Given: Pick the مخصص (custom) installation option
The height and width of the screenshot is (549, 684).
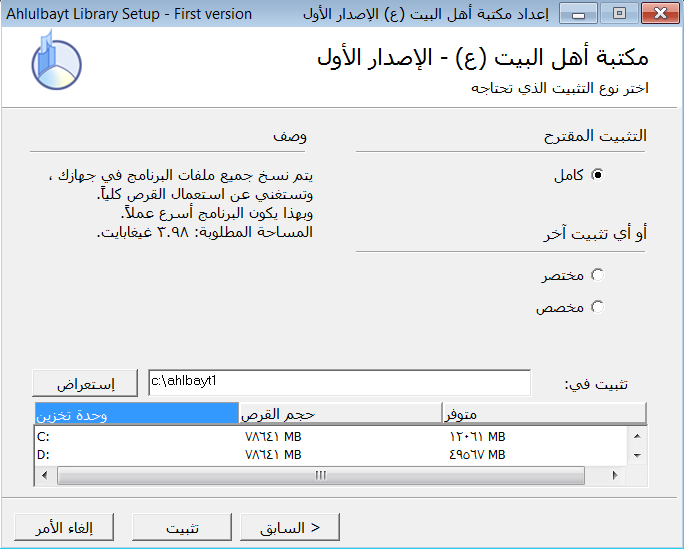Looking at the screenshot, I should tap(597, 307).
